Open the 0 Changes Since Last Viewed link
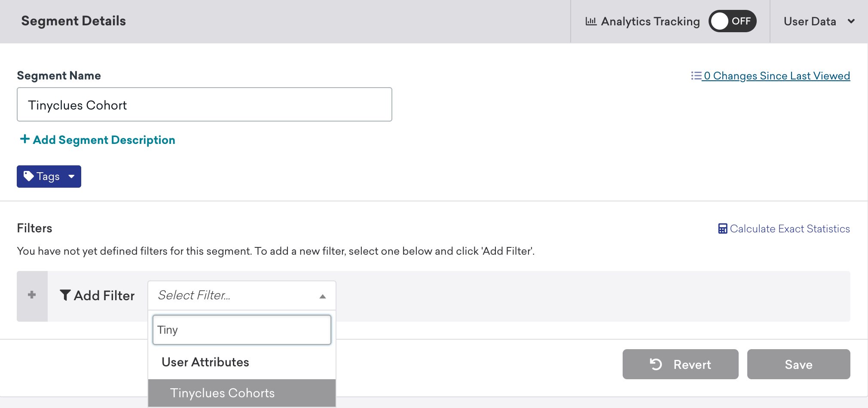The image size is (868, 408). pyautogui.click(x=776, y=76)
